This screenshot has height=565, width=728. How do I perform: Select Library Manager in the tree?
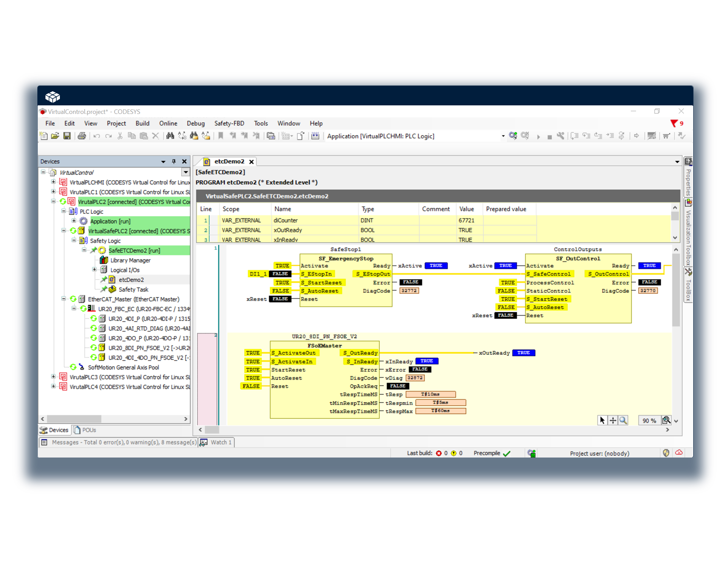coord(130,260)
